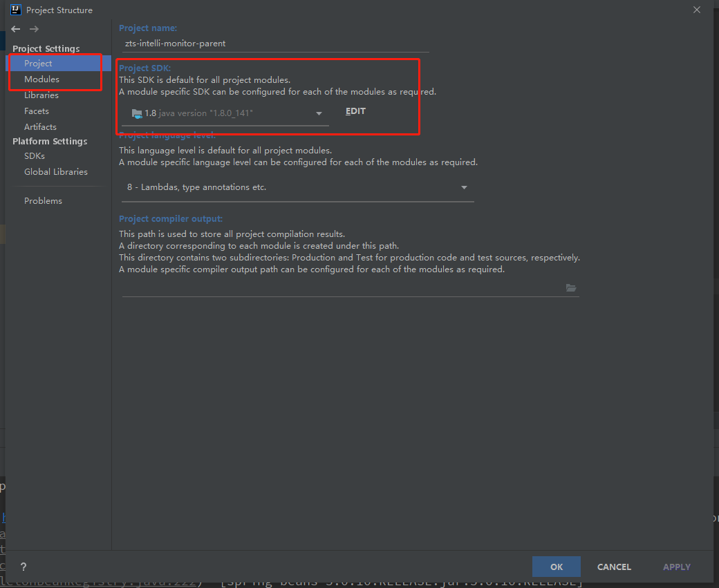Confirm with the OK button
The height and width of the screenshot is (588, 719).
pyautogui.click(x=557, y=567)
